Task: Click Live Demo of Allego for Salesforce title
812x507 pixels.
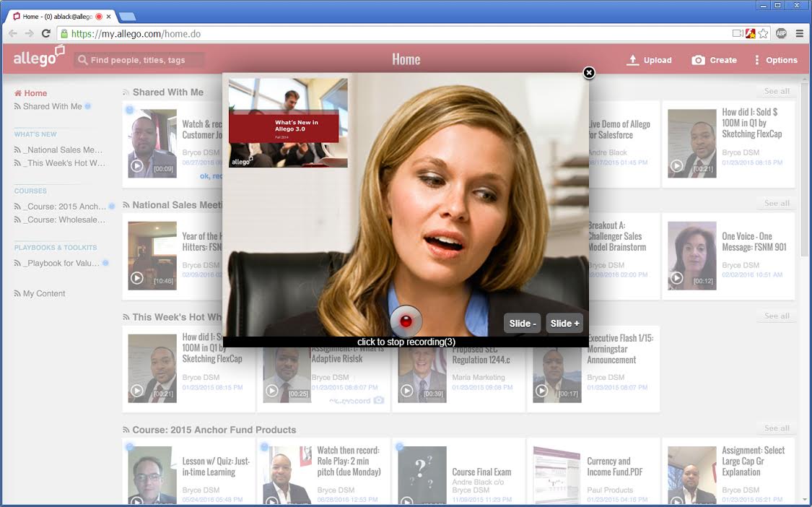Action: coord(619,129)
